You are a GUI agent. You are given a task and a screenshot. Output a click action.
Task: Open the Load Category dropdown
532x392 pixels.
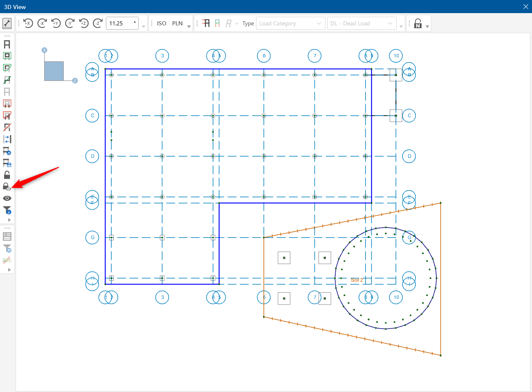pyautogui.click(x=290, y=23)
